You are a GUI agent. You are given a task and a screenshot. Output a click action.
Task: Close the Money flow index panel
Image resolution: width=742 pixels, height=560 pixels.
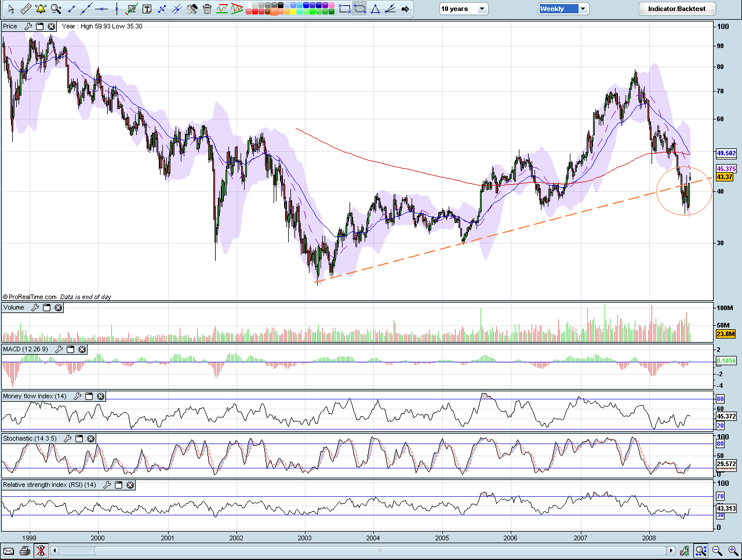[100, 396]
